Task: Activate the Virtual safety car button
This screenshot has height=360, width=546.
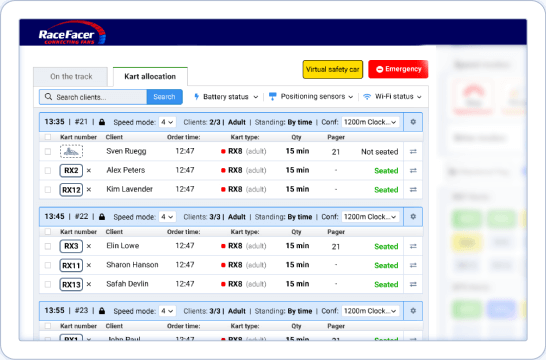Action: click(333, 69)
